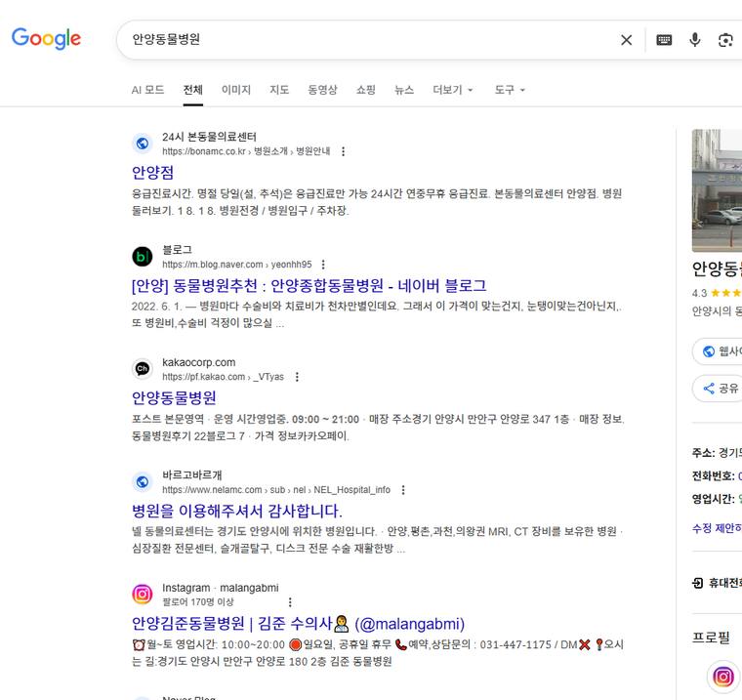Click the 휴대전화 send-to-phone icon
The height and width of the screenshot is (700, 742).
[697, 583]
